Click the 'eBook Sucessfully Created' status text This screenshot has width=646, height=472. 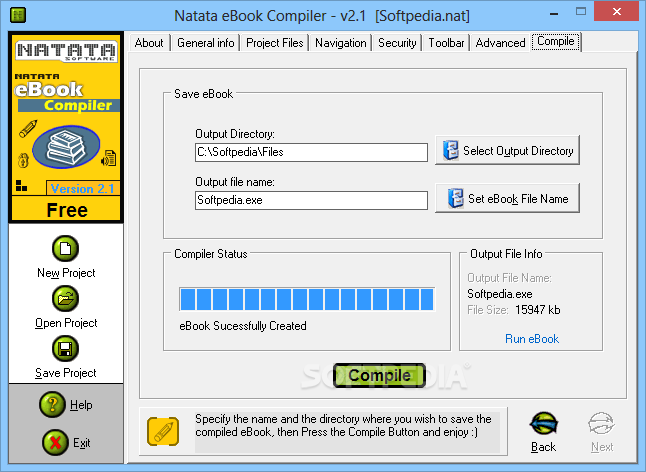(243, 326)
